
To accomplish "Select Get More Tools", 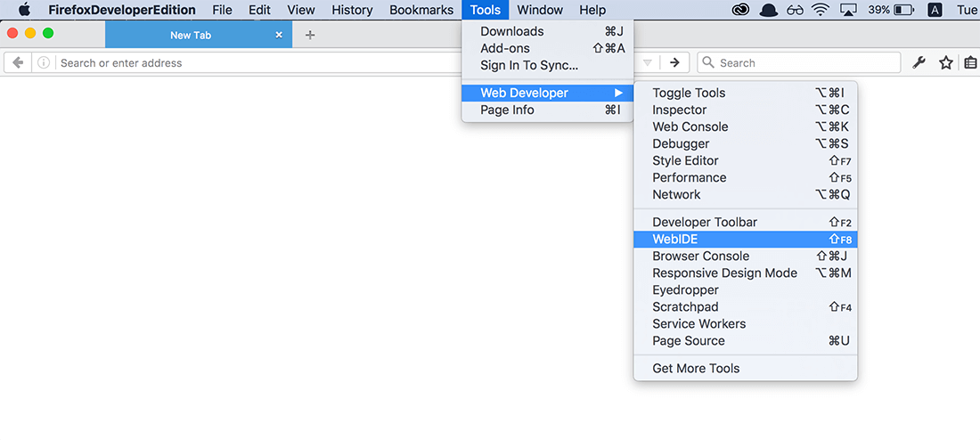I will pyautogui.click(x=746, y=368).
